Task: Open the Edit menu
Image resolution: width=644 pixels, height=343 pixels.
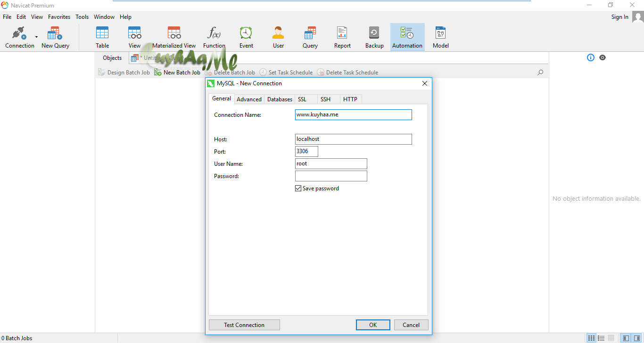Action: pyautogui.click(x=21, y=17)
